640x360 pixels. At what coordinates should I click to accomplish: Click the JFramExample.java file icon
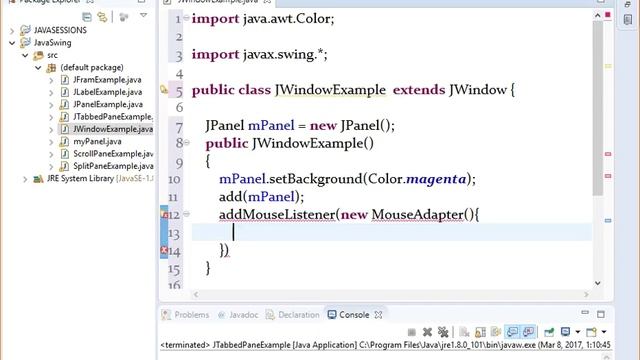coord(64,80)
